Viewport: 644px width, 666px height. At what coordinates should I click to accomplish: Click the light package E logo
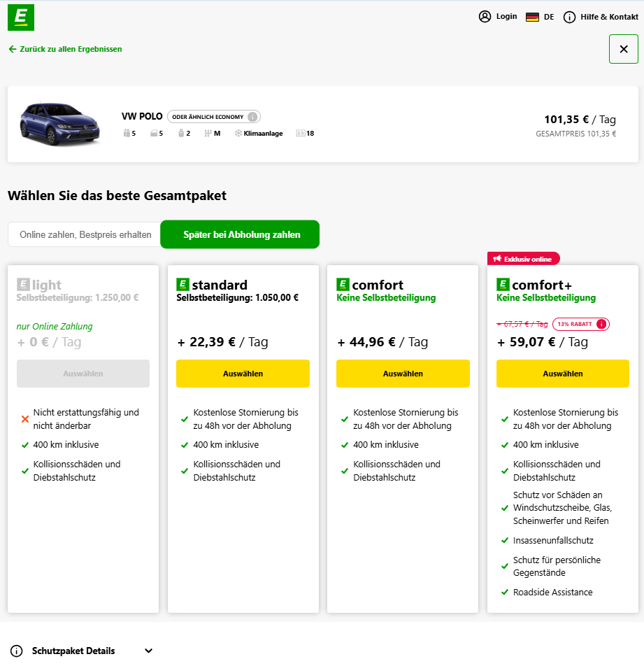pyautogui.click(x=23, y=284)
